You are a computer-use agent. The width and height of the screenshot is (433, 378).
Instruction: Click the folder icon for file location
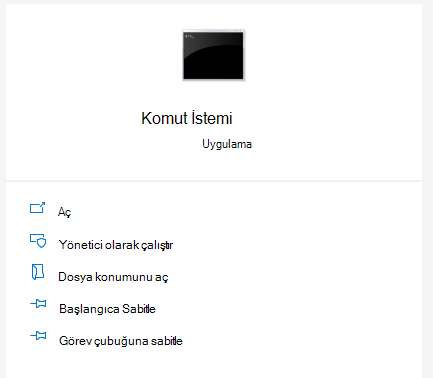(38, 272)
